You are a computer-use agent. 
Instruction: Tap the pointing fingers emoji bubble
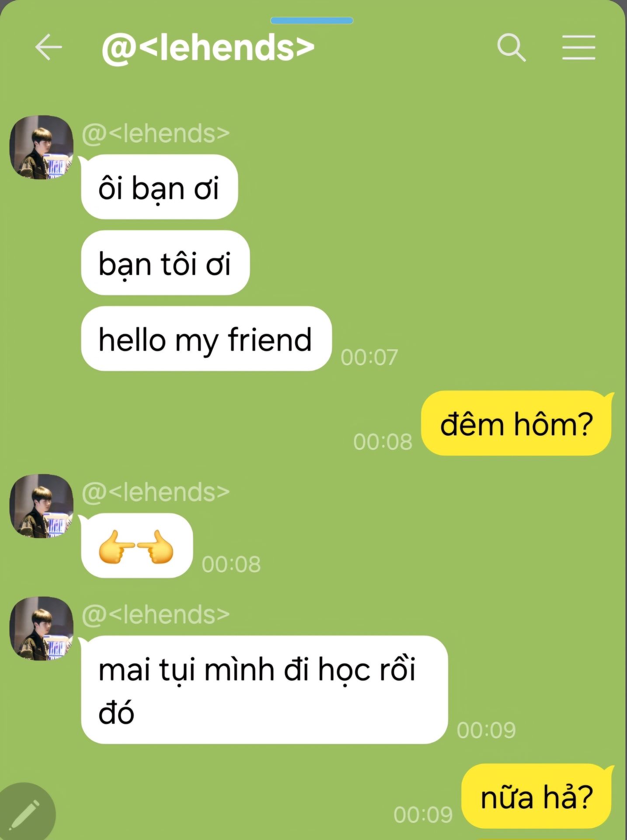coord(137,546)
